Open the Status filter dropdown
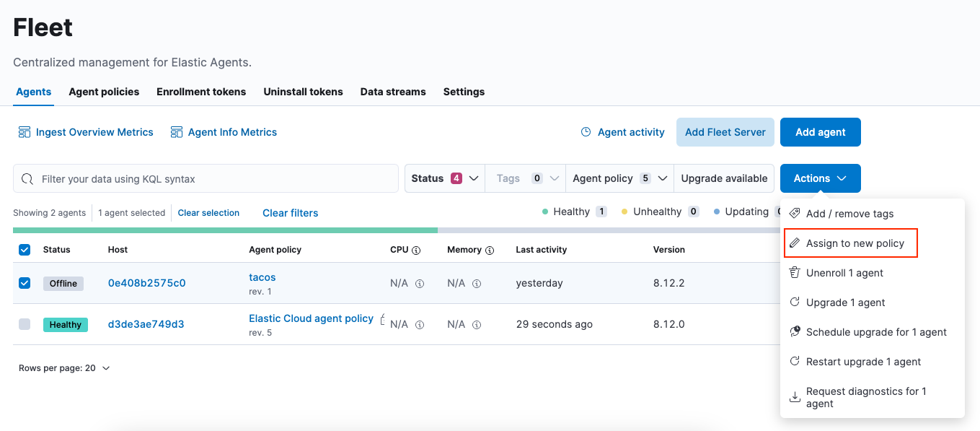980x431 pixels. (x=443, y=178)
